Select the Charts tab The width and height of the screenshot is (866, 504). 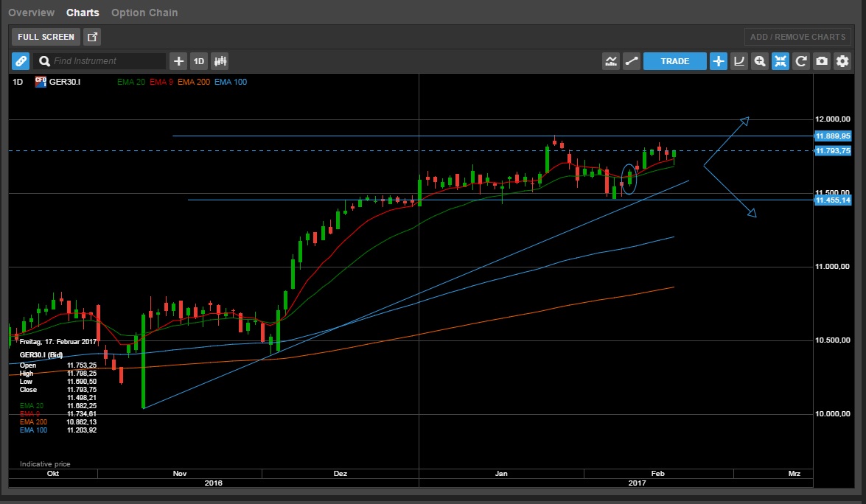click(83, 12)
